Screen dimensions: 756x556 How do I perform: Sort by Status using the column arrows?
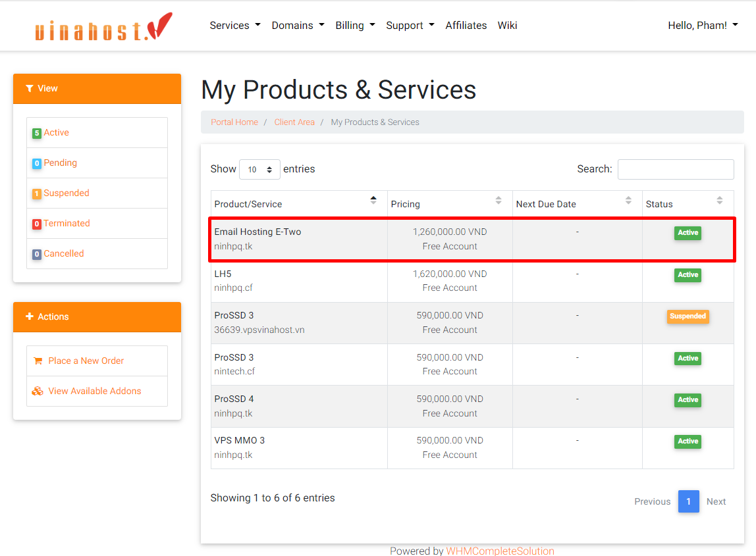point(719,201)
